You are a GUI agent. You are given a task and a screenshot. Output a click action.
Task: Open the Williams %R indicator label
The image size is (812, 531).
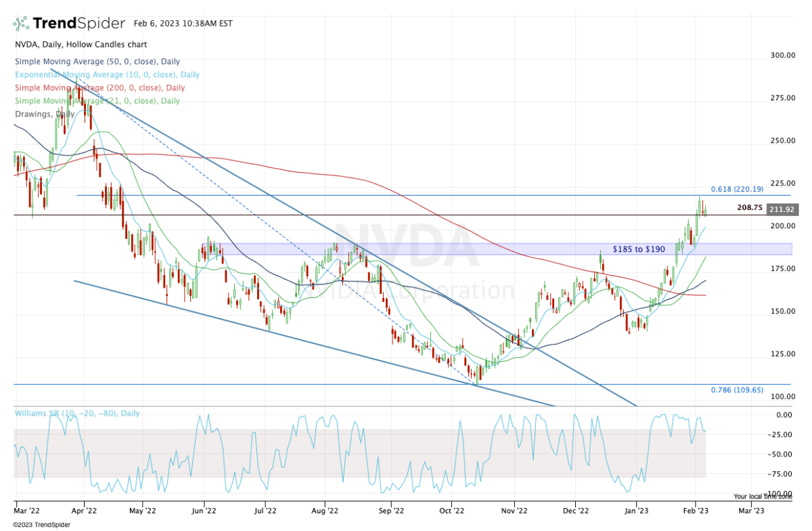(77, 413)
